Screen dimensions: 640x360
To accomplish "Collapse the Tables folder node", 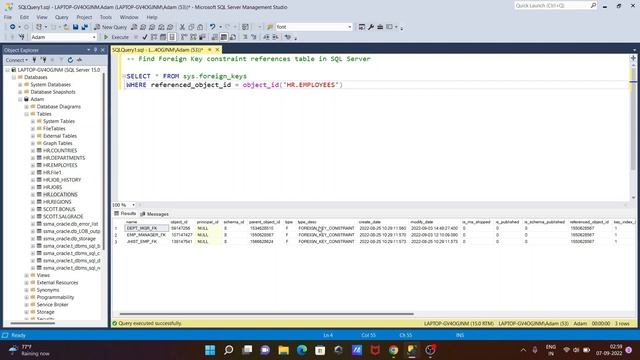I will [x=27, y=114].
